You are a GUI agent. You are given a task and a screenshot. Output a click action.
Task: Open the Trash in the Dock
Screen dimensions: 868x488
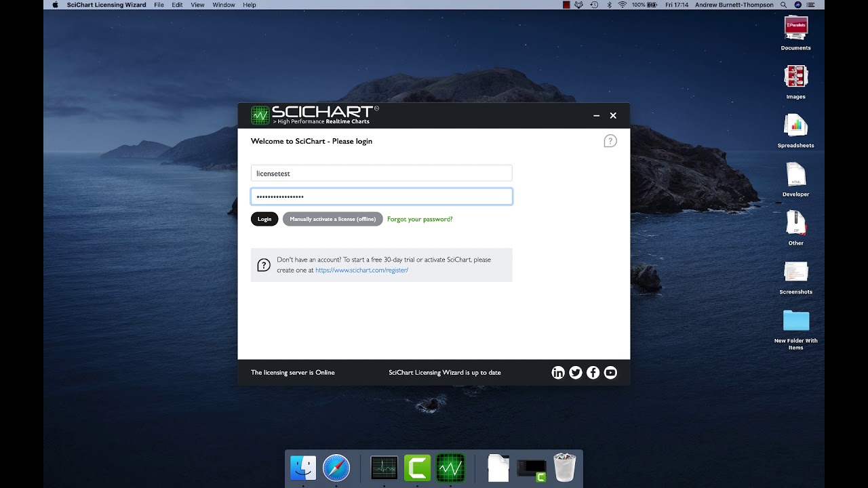(x=564, y=468)
